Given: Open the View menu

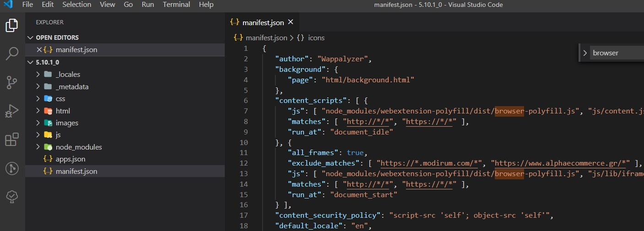Looking at the screenshot, I should click(x=108, y=5).
